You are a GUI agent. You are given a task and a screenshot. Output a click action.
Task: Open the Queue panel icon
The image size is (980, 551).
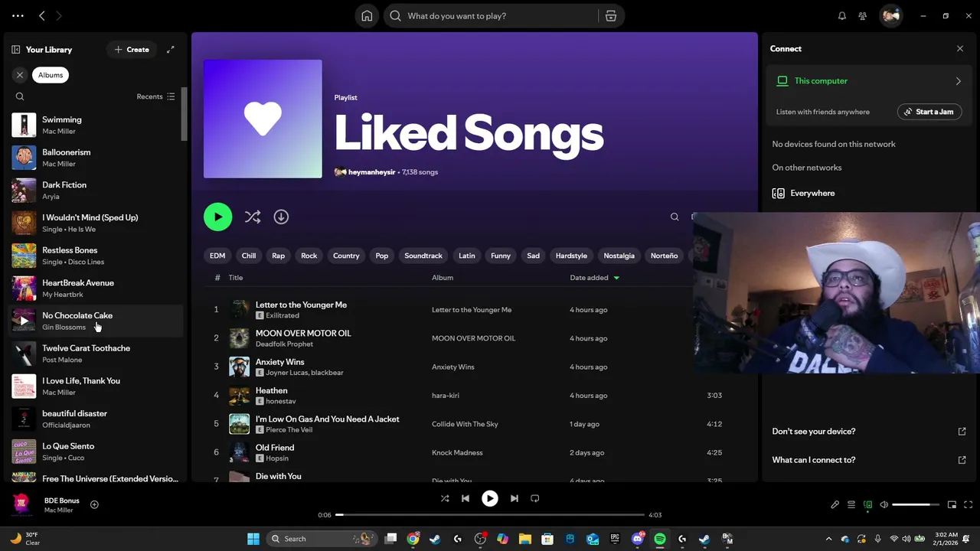tap(851, 505)
